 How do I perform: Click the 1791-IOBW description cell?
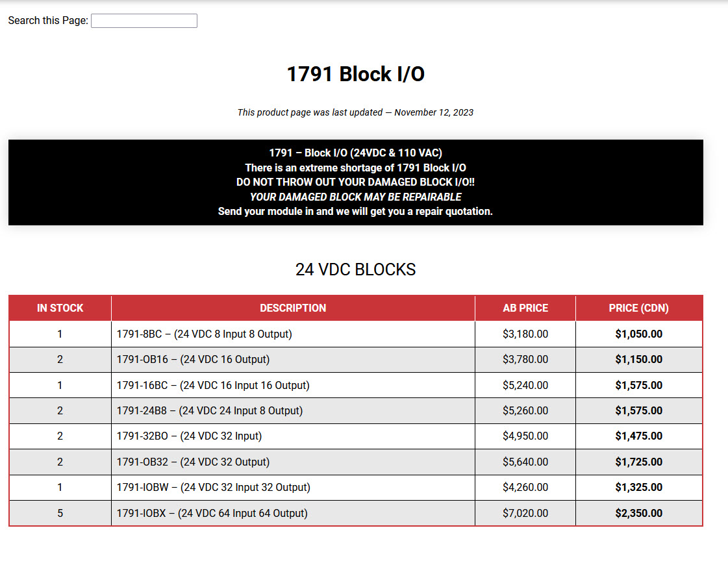214,488
